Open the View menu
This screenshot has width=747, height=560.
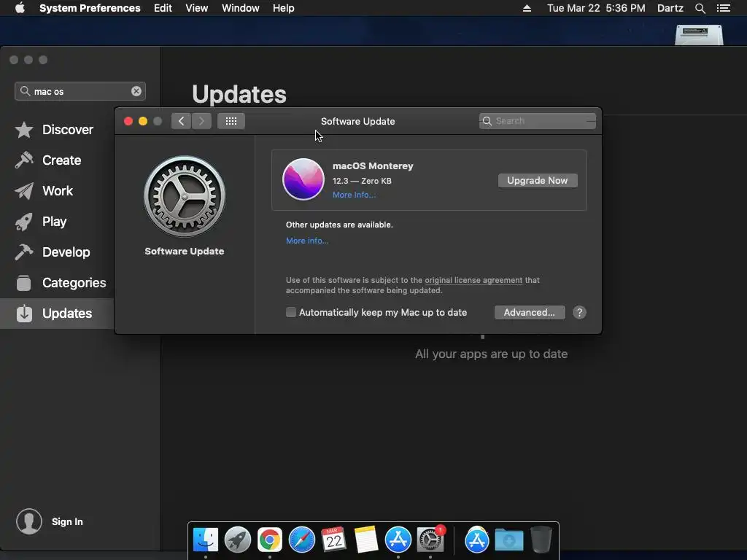coord(197,8)
